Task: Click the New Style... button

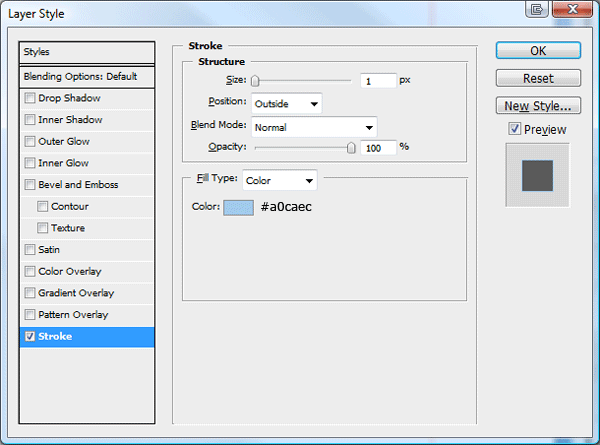Action: tap(538, 106)
